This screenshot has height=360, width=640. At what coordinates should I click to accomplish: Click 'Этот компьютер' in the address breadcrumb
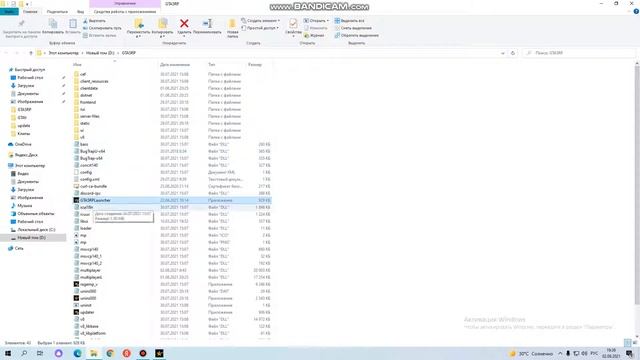63,53
